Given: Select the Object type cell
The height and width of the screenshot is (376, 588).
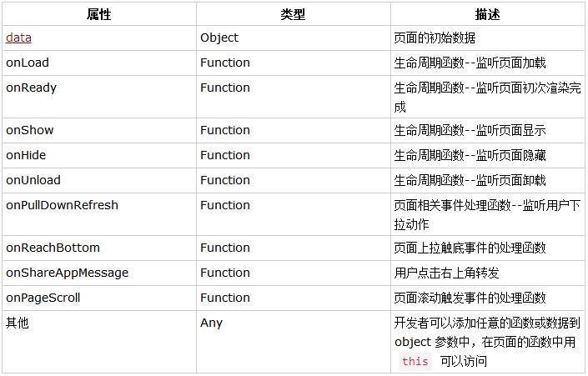Looking at the screenshot, I should pyautogui.click(x=294, y=38).
